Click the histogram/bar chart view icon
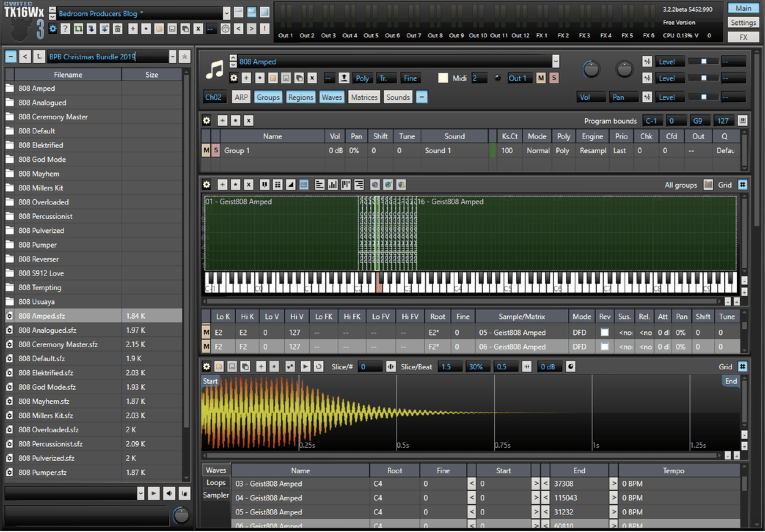765x532 pixels. tap(333, 186)
